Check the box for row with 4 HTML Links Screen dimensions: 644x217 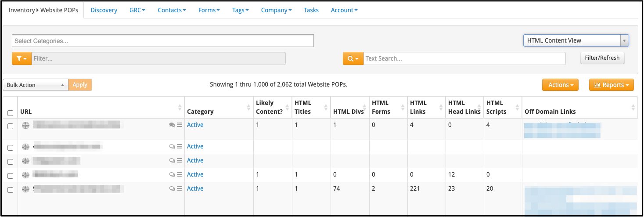click(10, 126)
